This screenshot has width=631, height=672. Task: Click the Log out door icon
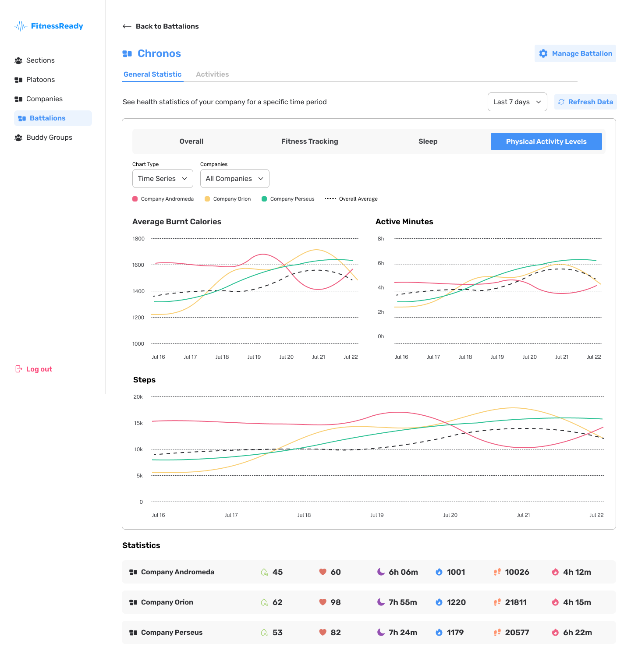point(19,369)
